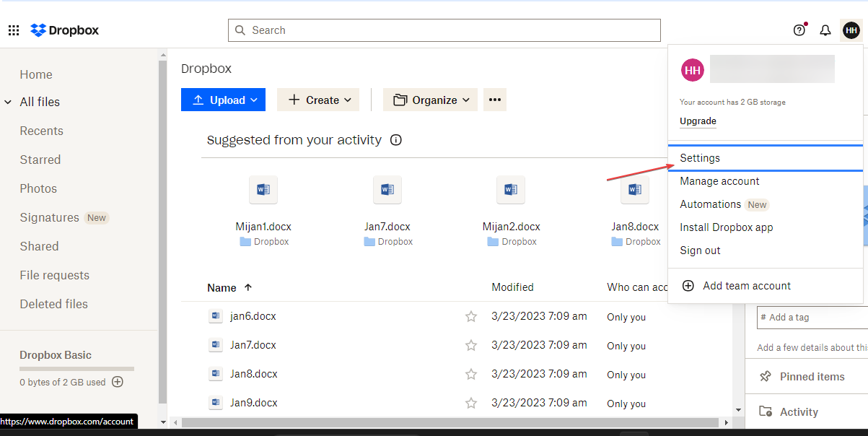Open the Organize dropdown
868x436 pixels.
(x=430, y=100)
